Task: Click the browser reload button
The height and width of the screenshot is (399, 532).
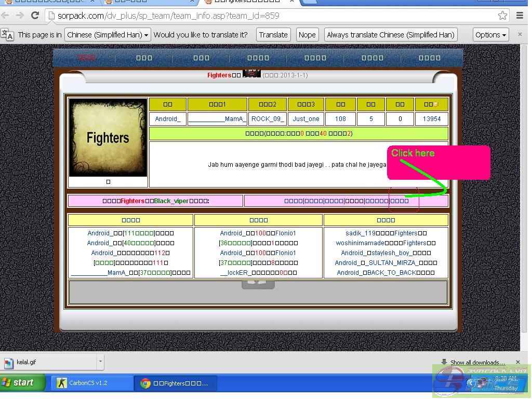Action: click(35, 16)
